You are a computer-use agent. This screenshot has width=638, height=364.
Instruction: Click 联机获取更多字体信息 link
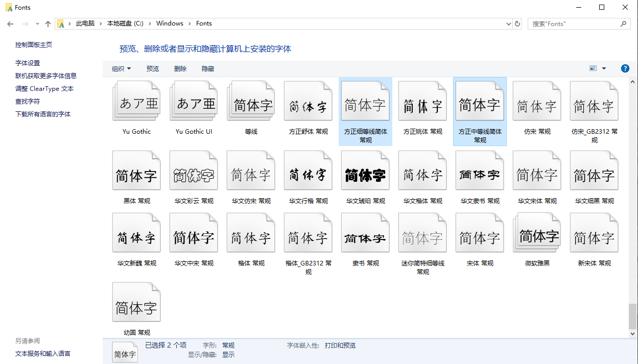46,76
